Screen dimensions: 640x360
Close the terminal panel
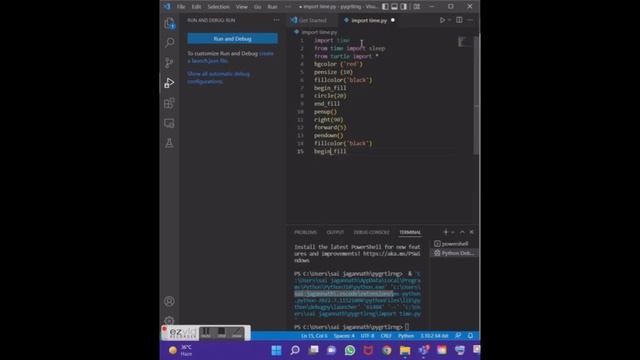[x=471, y=232]
